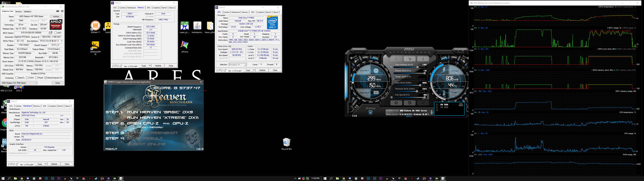
Task: Toggle UEFI checkbox in GPU-Z
Action: click(56, 33)
